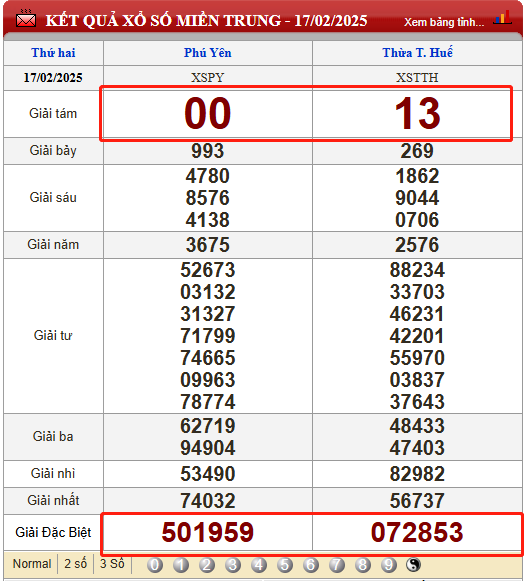Viewport: 525px width, 581px height.
Task: Click the Xem bảng tính link
Action: (x=444, y=22)
